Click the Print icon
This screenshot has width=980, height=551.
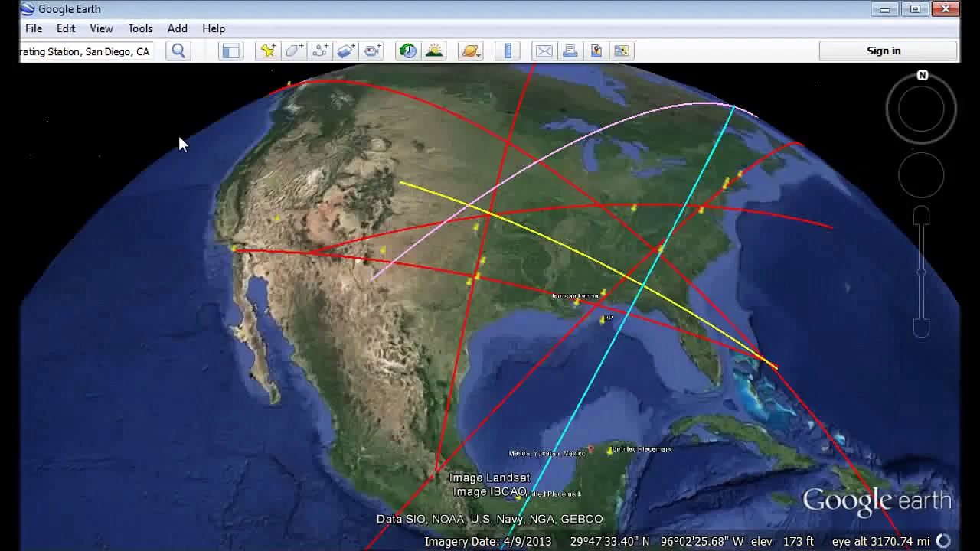570,51
